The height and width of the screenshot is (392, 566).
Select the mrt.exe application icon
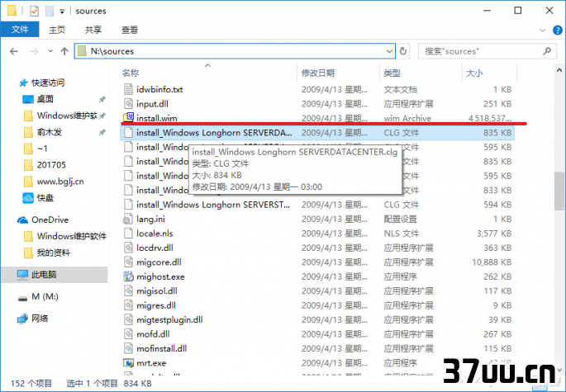click(x=128, y=363)
